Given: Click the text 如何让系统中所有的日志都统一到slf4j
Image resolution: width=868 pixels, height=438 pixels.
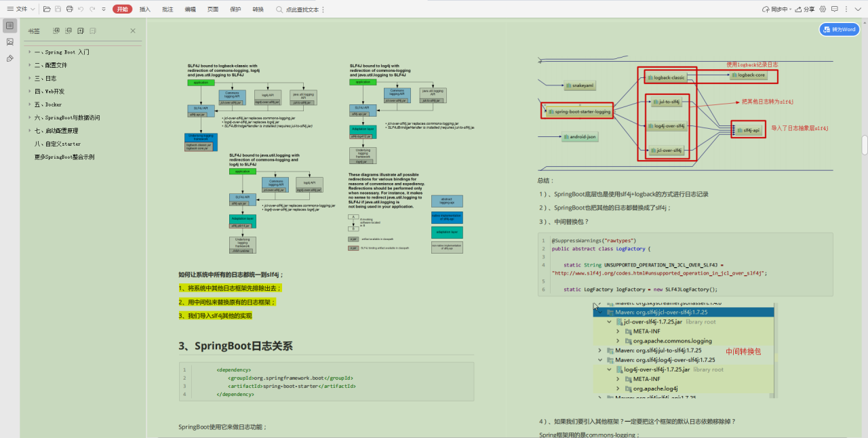Looking at the screenshot, I should tap(230, 275).
